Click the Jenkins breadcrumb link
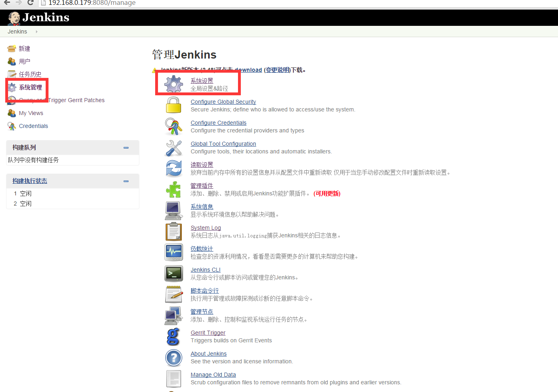This screenshot has width=558, height=392. tap(17, 31)
